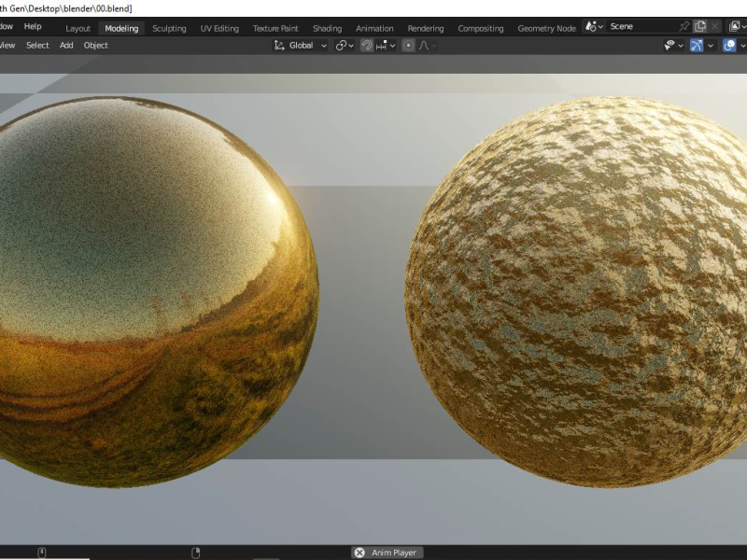
Task: Click the transform pivot point icon
Action: 342,45
